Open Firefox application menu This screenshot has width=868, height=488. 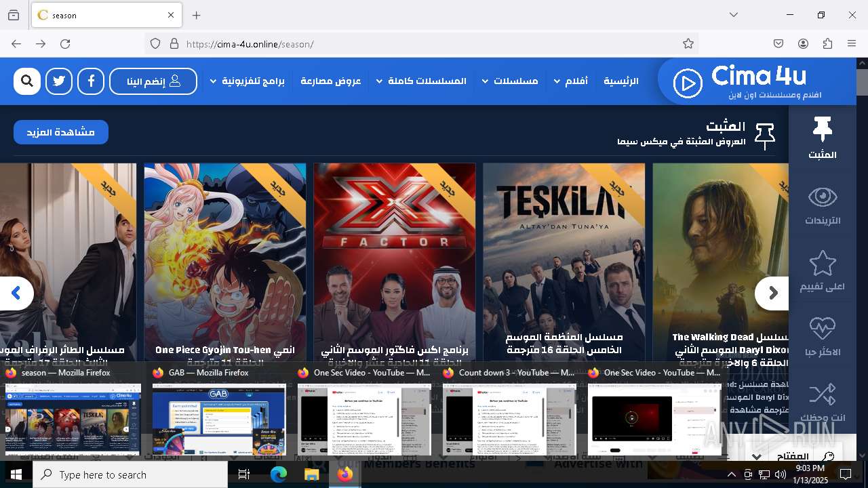[x=852, y=43]
